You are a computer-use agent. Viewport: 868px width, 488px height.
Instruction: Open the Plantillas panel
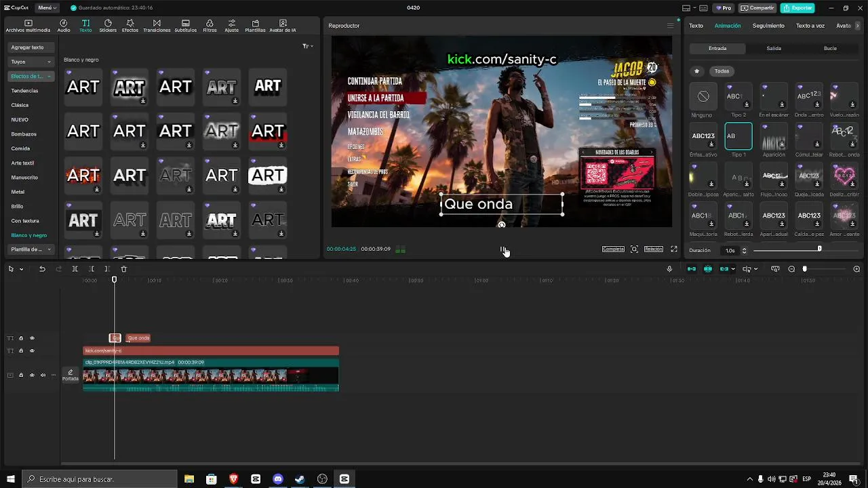(255, 26)
